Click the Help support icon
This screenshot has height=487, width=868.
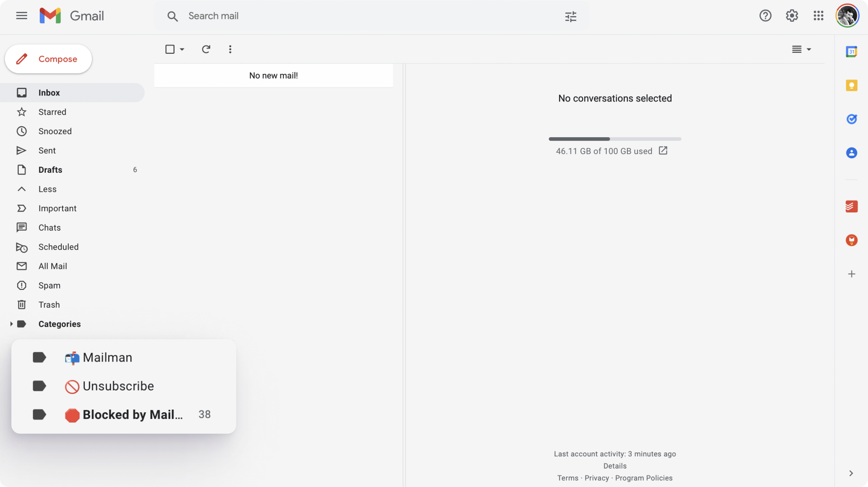[x=765, y=16]
